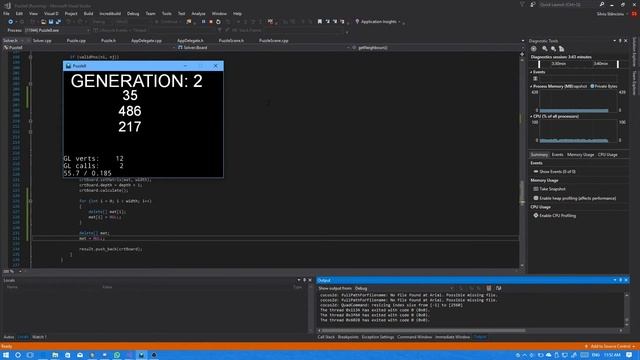Click the editor zoom percentage box
Viewport: 640px width, 360px height.
[10, 271]
